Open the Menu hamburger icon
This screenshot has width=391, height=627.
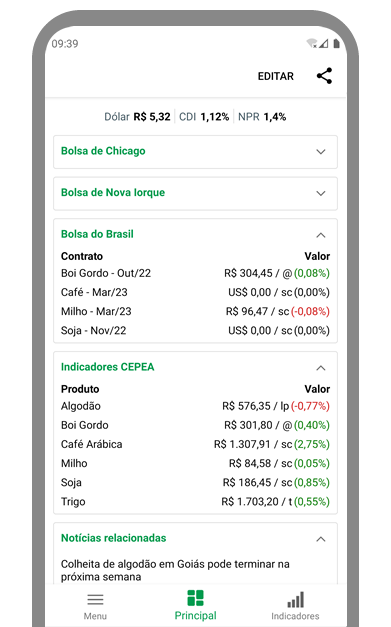pos(95,599)
